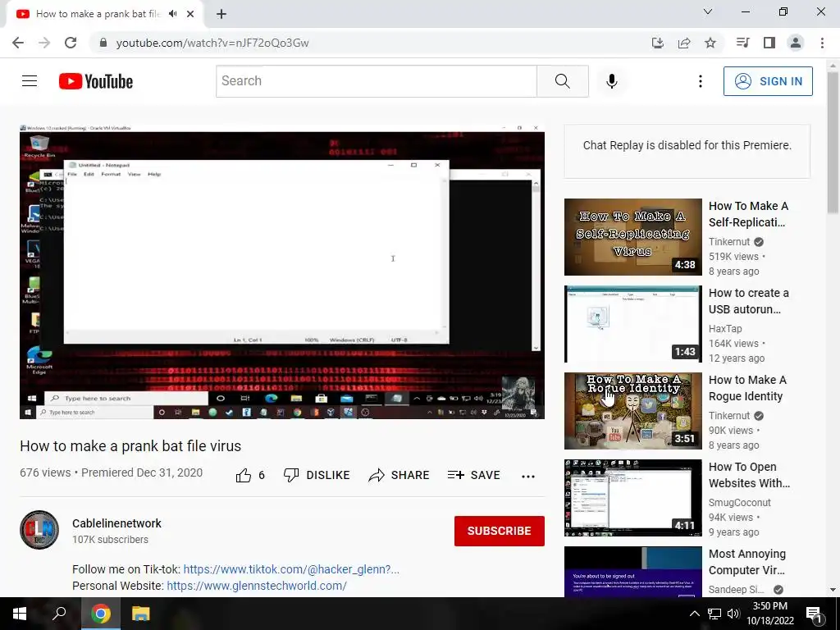This screenshot has height=630, width=840.
Task: Open taskbar clock and date
Action: [x=769, y=614]
